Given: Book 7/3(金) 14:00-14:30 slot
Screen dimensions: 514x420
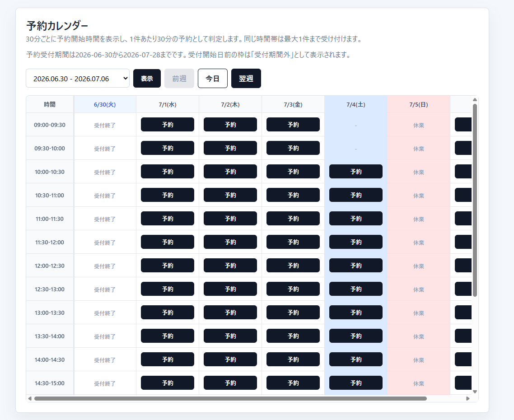Looking at the screenshot, I should tap(293, 359).
